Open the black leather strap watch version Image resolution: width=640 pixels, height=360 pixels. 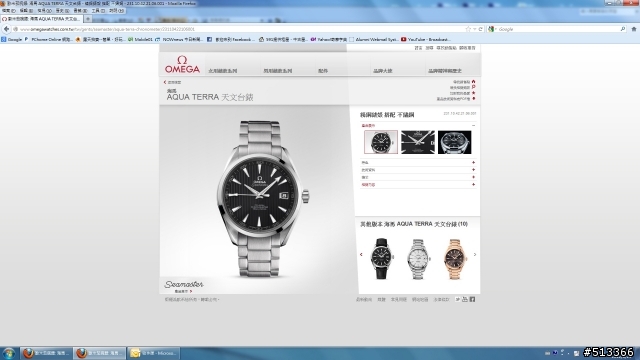pos(382,259)
